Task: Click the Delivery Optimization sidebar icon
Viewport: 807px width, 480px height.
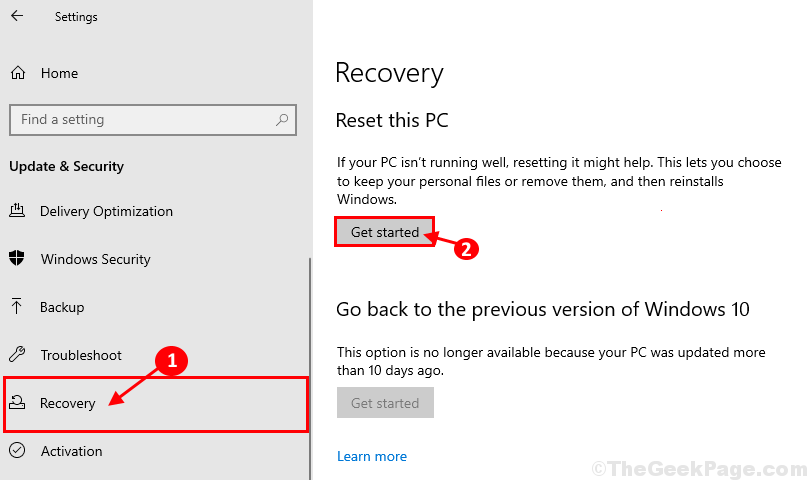Action: tap(17, 210)
